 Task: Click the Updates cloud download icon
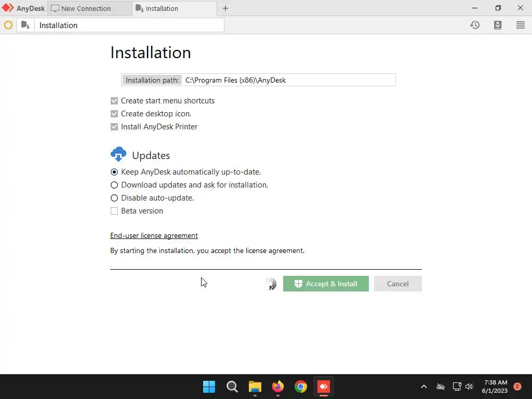click(118, 154)
